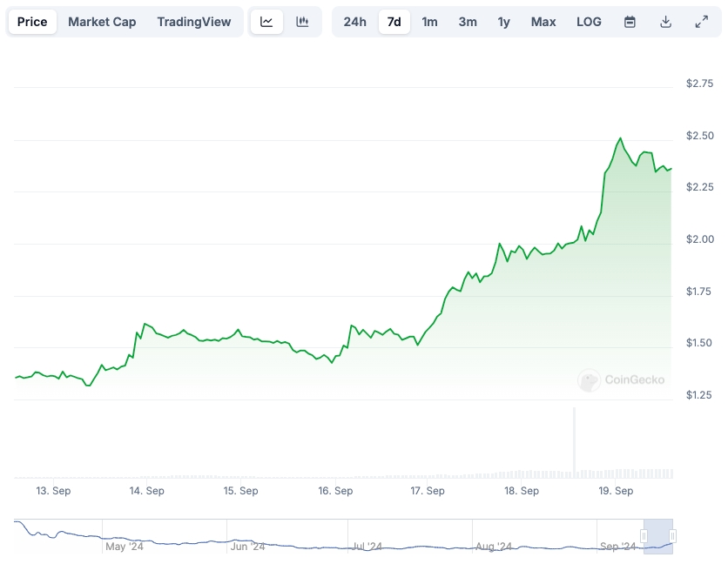Select the Price tab
728x564 pixels.
point(32,22)
